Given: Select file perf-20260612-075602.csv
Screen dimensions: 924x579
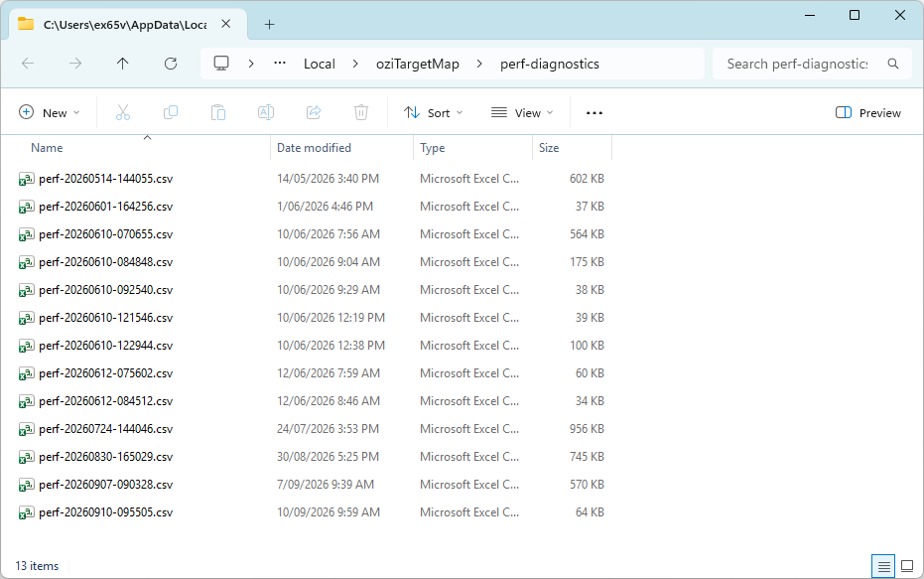Looking at the screenshot, I should tap(105, 373).
